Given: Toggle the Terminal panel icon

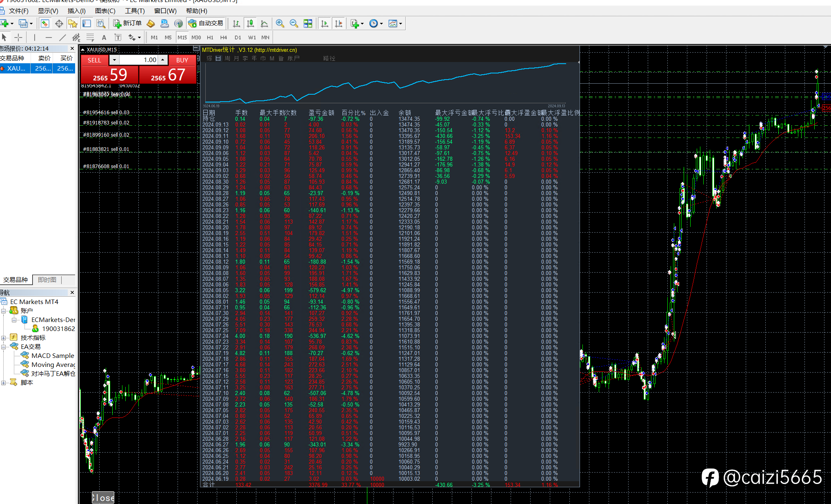Looking at the screenshot, I should click(87, 24).
